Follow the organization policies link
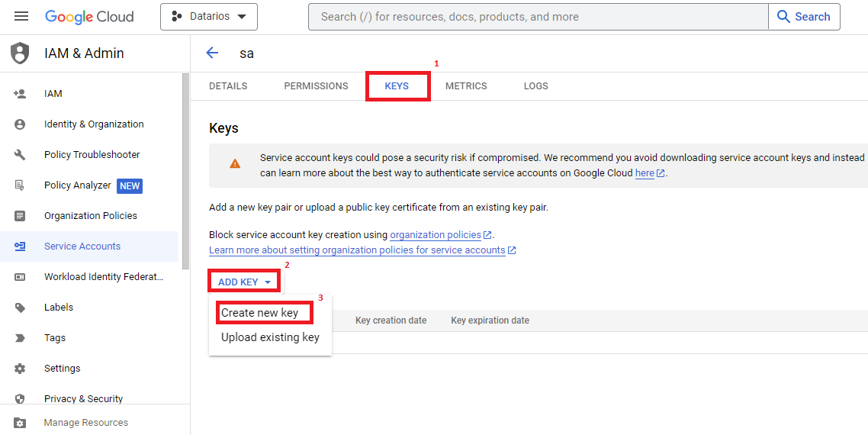The height and width of the screenshot is (435, 868). [436, 235]
